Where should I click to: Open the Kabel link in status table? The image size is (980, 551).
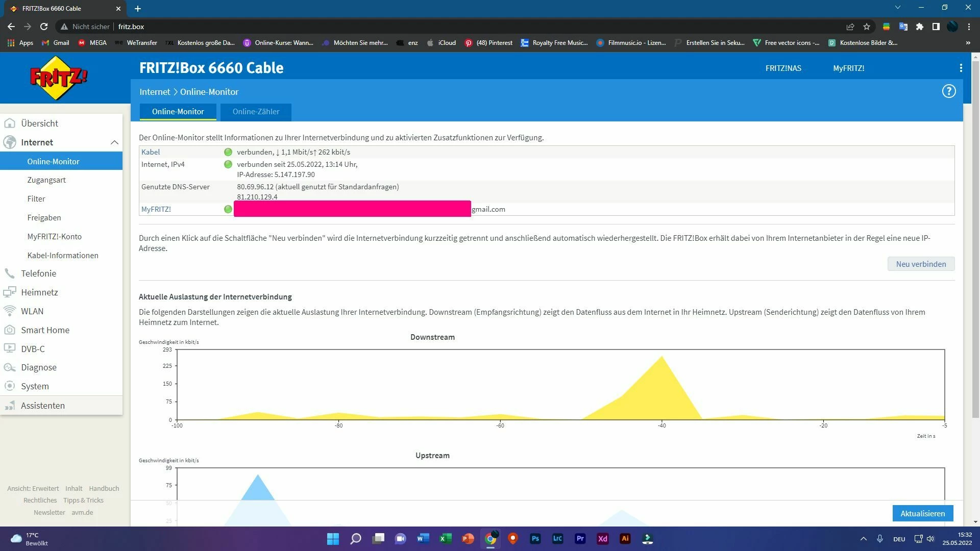pyautogui.click(x=151, y=152)
